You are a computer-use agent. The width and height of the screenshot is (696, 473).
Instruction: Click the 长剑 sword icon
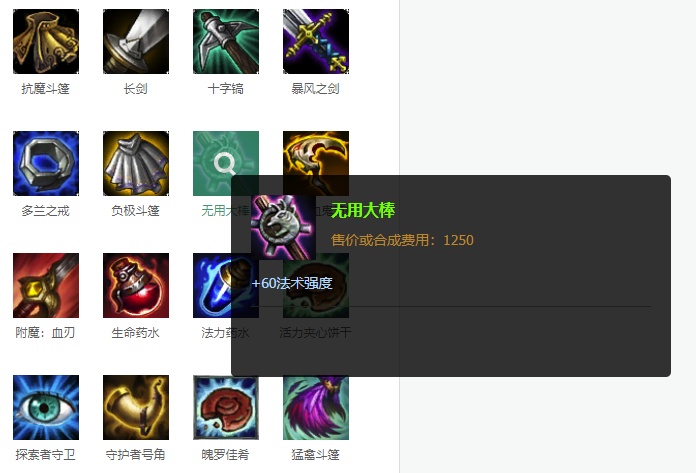click(x=136, y=41)
